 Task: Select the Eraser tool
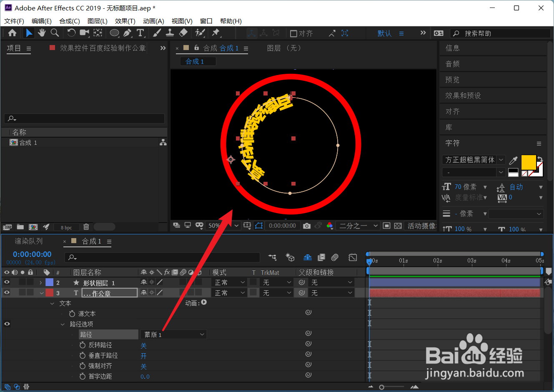[183, 33]
